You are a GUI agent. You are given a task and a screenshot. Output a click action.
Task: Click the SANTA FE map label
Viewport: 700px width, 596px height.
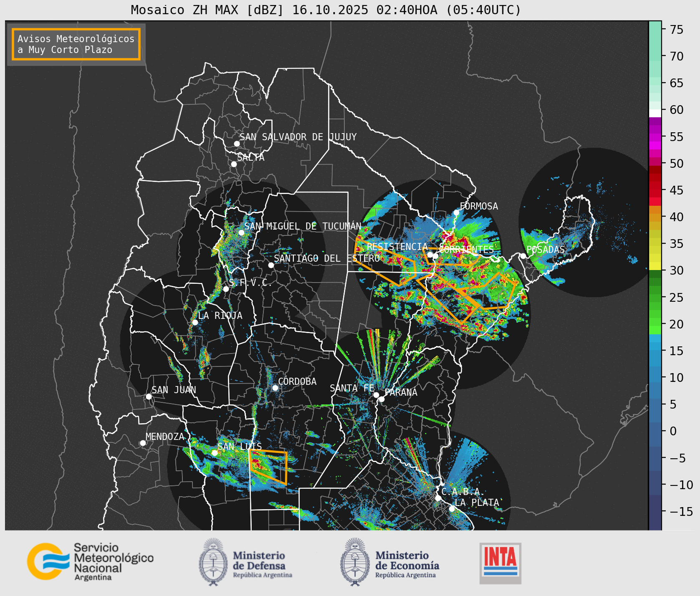[x=352, y=388]
